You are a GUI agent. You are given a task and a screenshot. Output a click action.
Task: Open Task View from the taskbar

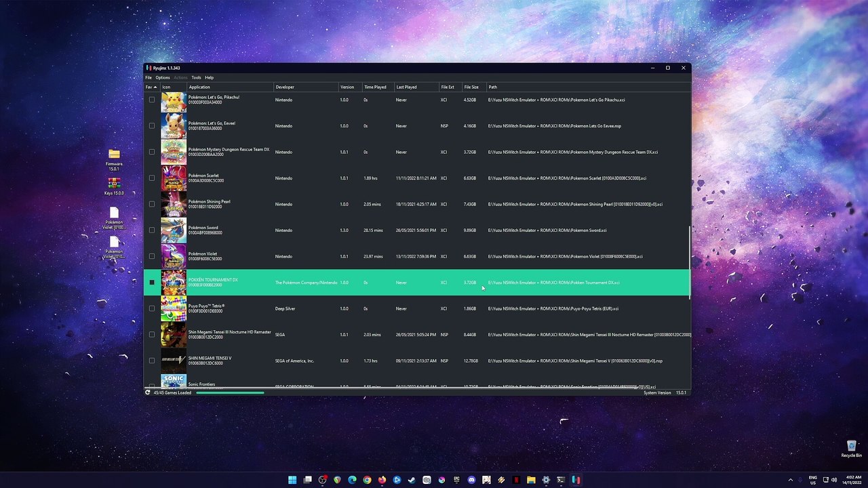coord(307,480)
